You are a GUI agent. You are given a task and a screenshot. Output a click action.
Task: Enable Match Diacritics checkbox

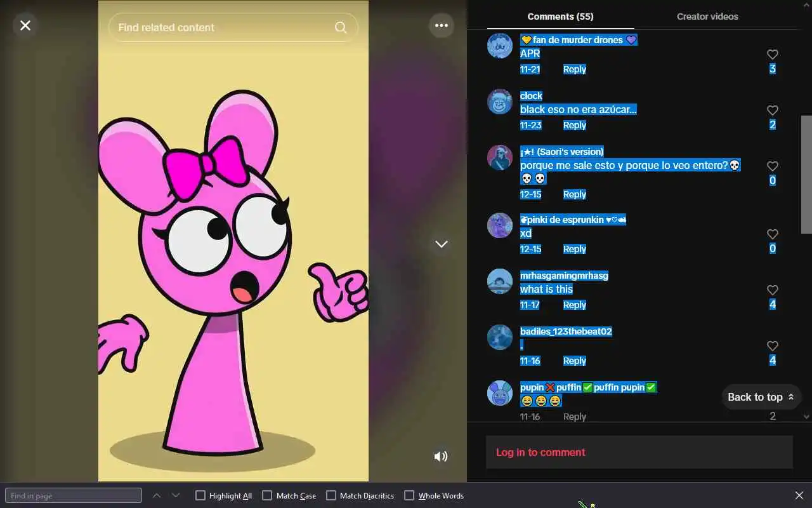pyautogui.click(x=331, y=495)
